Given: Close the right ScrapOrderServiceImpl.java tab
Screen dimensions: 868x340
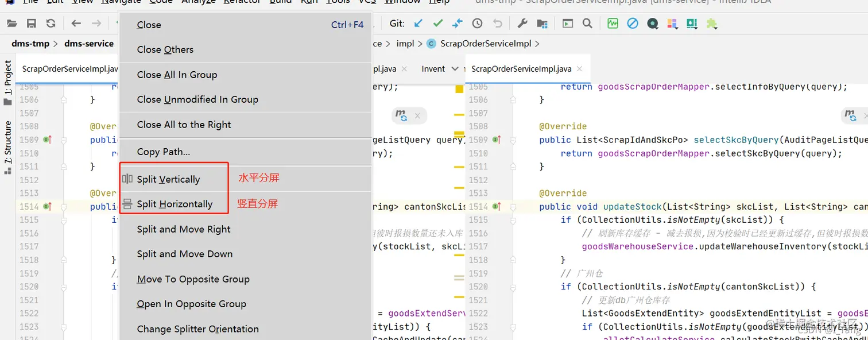Looking at the screenshot, I should click(580, 69).
